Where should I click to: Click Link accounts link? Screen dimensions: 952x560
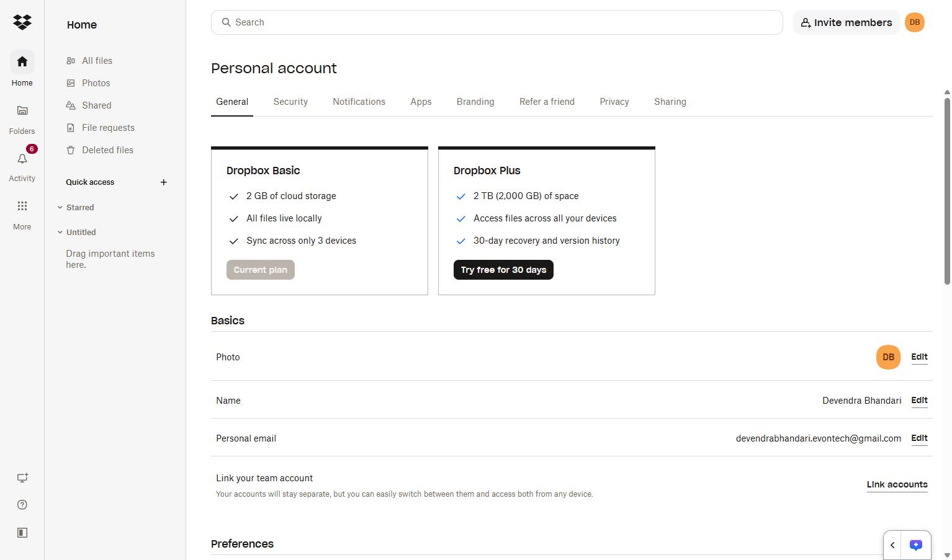[897, 484]
